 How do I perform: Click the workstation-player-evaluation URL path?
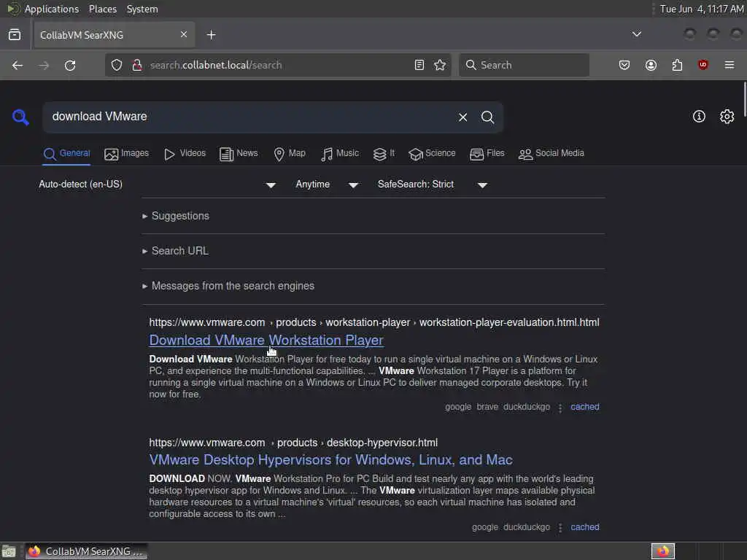[508, 322]
